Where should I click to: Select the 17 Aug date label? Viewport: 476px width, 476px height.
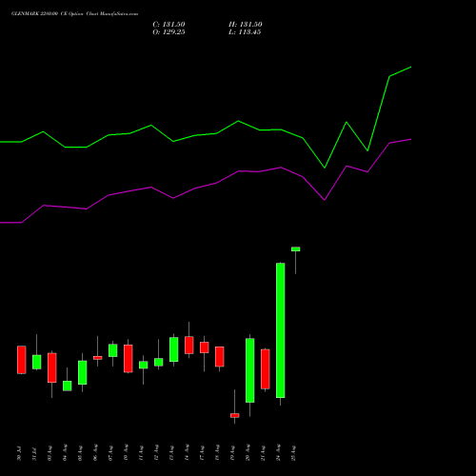tap(202, 453)
